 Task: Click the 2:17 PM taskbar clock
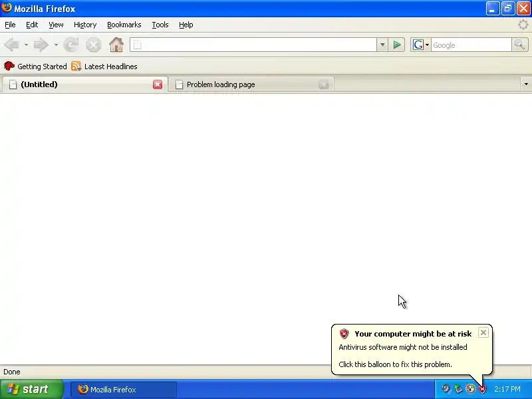[507, 389]
